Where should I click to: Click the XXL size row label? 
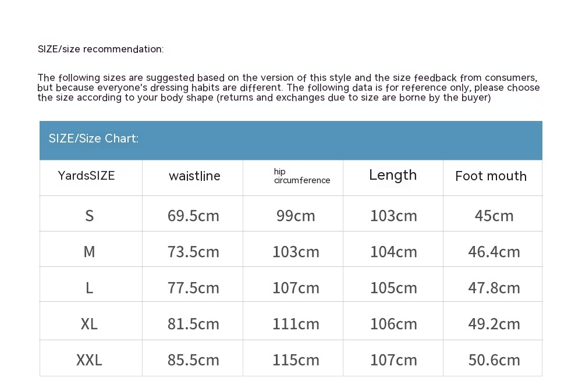(x=89, y=360)
